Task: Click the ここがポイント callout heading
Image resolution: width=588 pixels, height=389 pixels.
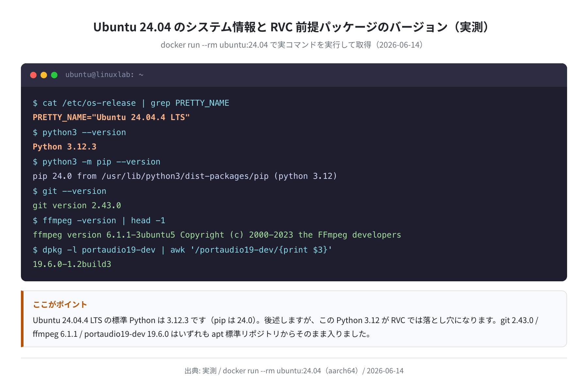Action: tap(60, 304)
